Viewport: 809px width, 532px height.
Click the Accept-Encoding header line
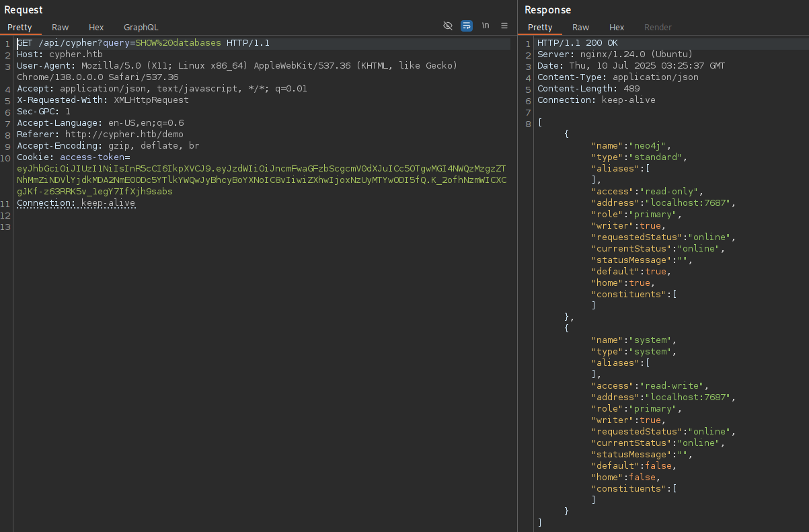[x=108, y=146]
